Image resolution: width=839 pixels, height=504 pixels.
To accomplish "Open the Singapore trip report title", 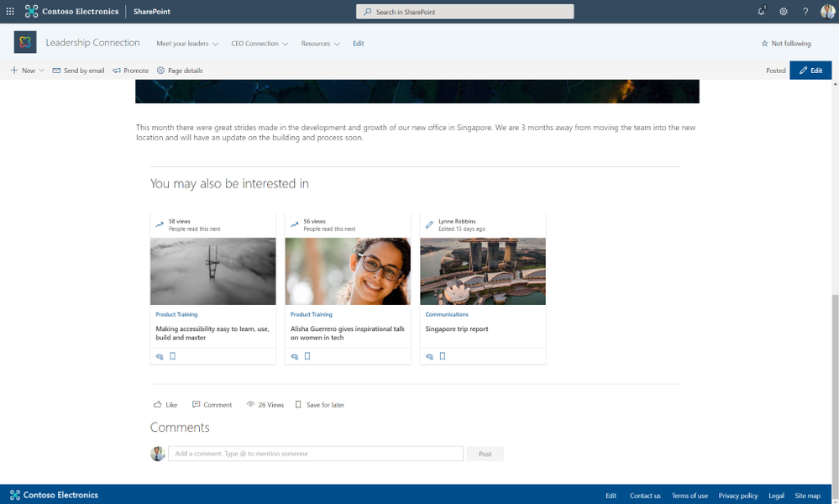I will pyautogui.click(x=456, y=328).
